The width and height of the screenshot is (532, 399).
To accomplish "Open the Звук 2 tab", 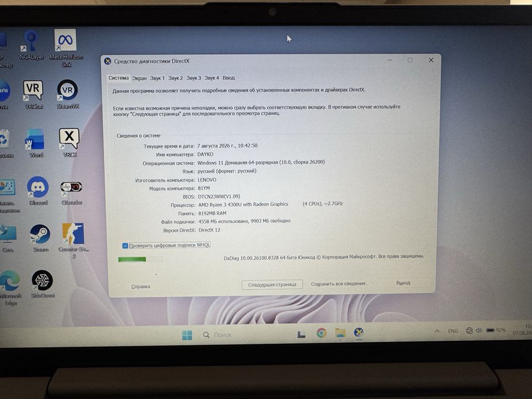I will (x=176, y=78).
